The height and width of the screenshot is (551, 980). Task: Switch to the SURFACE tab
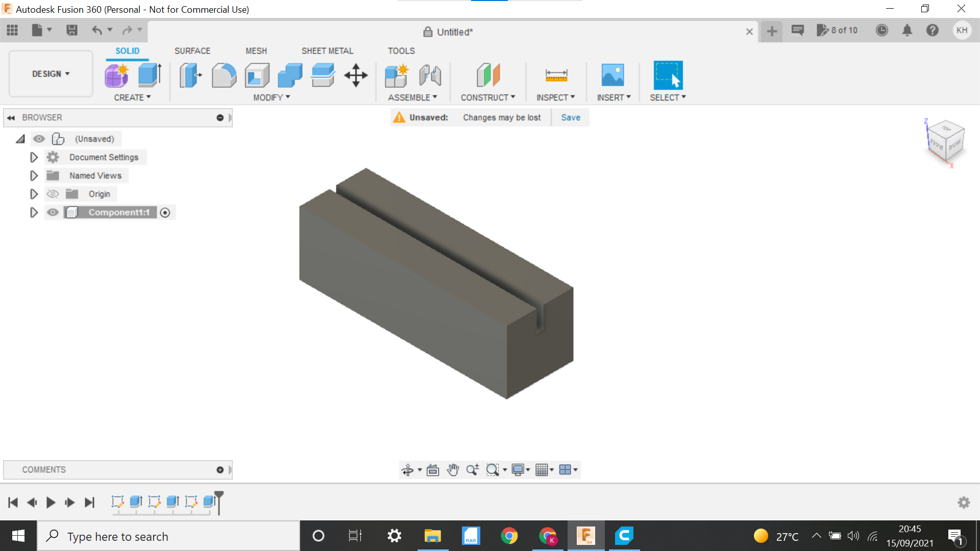point(192,51)
